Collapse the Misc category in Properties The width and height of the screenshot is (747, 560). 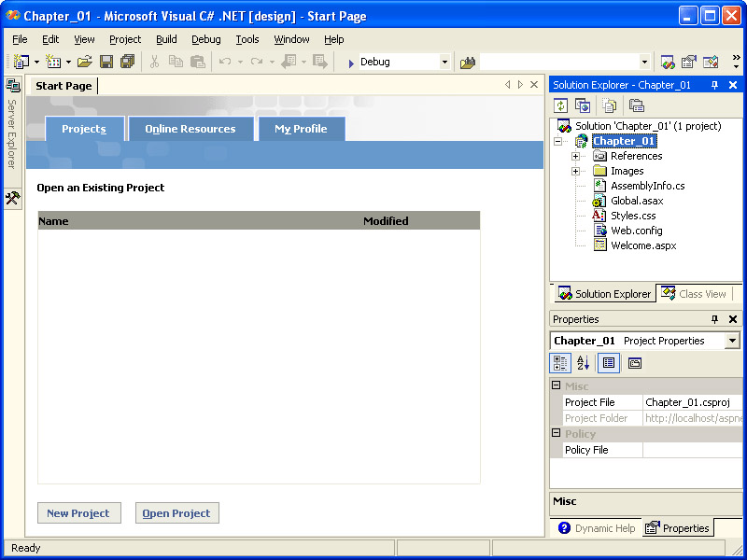557,386
